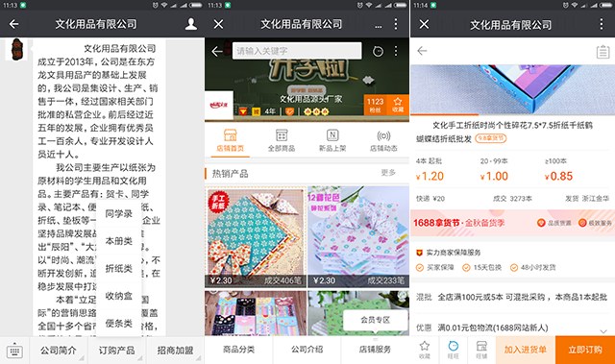Tap the round chat icon next to search
The width and height of the screenshot is (615, 364).
[x=378, y=51]
